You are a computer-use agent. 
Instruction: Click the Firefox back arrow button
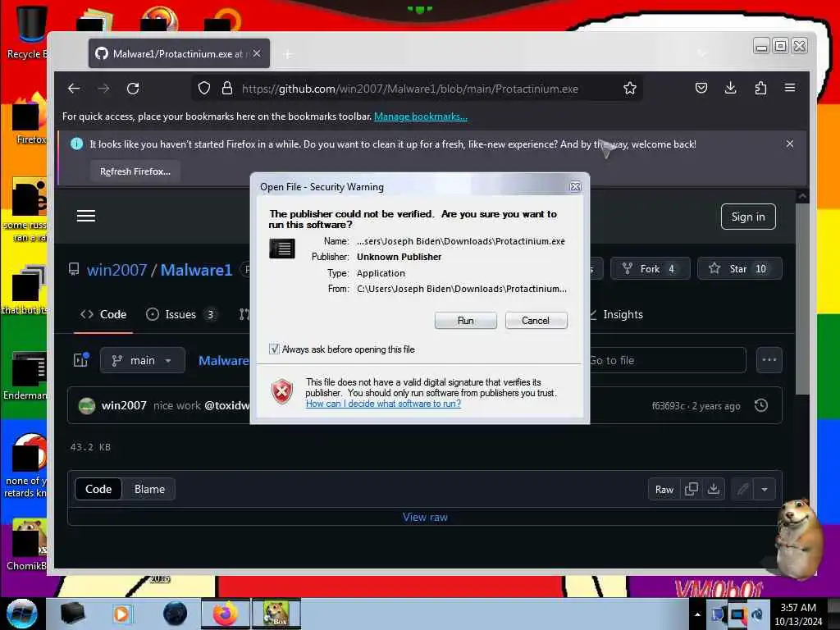tap(74, 89)
